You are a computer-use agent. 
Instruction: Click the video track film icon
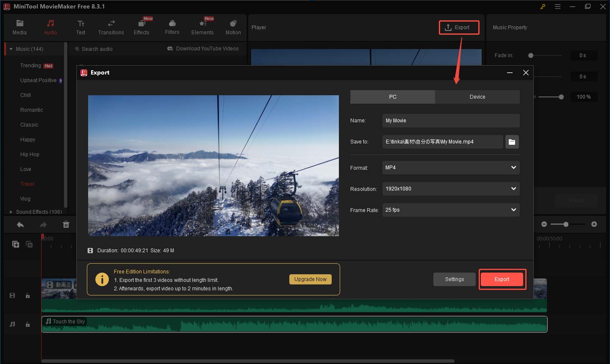[12, 295]
